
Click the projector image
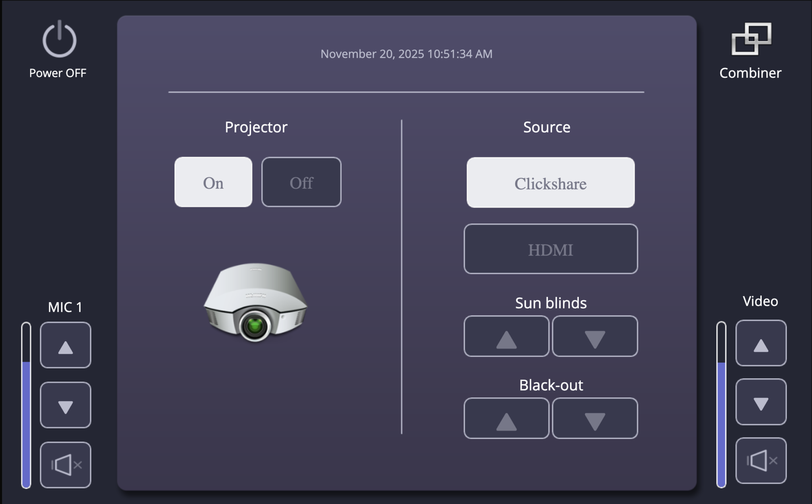[x=255, y=302]
